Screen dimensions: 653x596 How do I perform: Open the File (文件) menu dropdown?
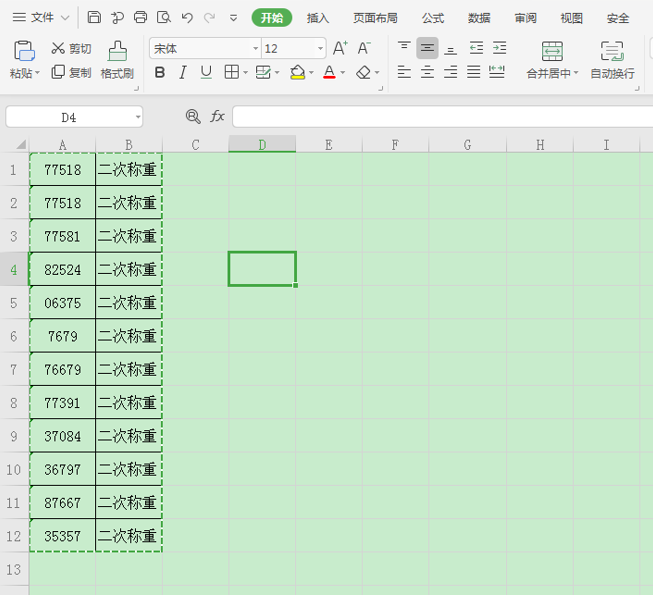pos(41,17)
